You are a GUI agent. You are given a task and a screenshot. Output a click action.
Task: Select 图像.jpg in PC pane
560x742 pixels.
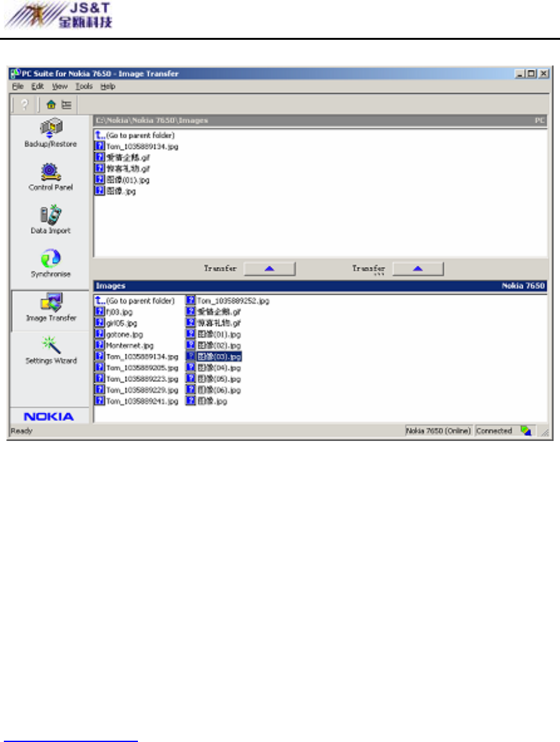tap(115, 192)
